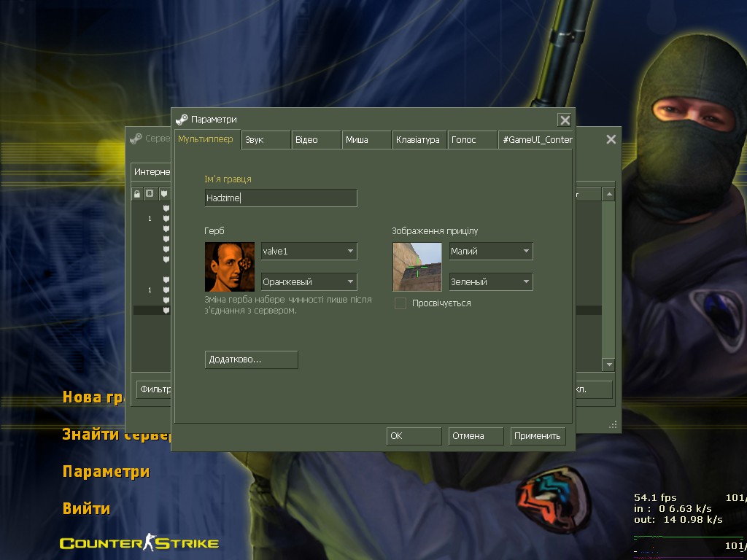Open the Зеленый crosshair color dropdown
This screenshot has width=747, height=560.
(x=491, y=281)
